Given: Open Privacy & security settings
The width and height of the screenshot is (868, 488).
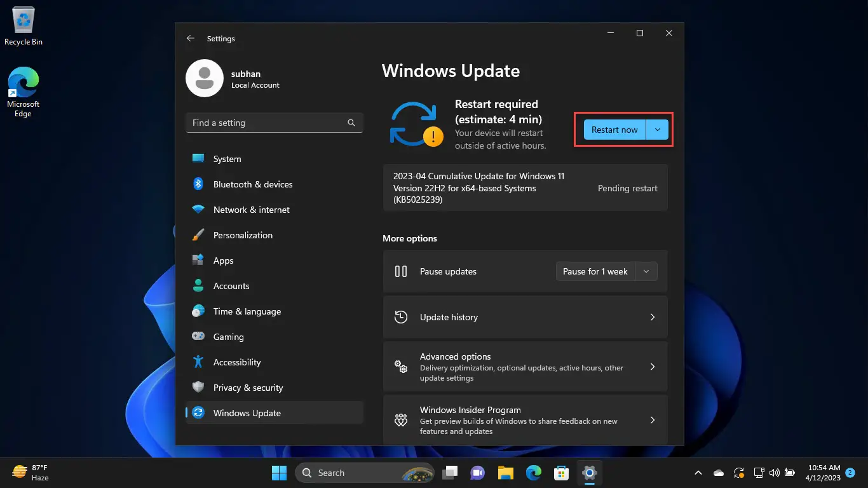Looking at the screenshot, I should tap(274, 388).
